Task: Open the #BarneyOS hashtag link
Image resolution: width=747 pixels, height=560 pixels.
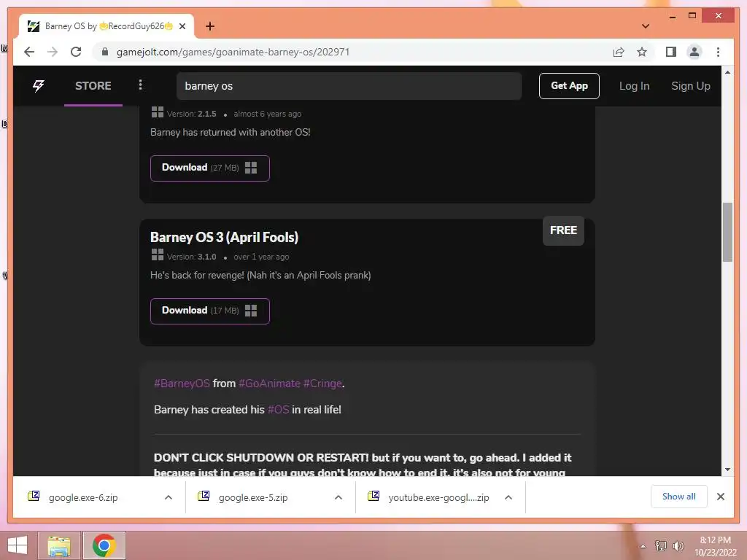Action: (182, 384)
